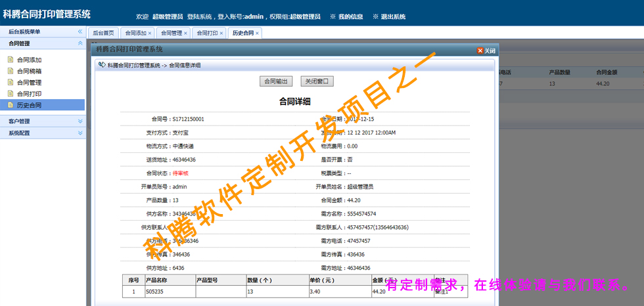The width and height of the screenshot is (644, 306).
Task: Expand the 客户管理 sidebar section
Action: coord(80,121)
